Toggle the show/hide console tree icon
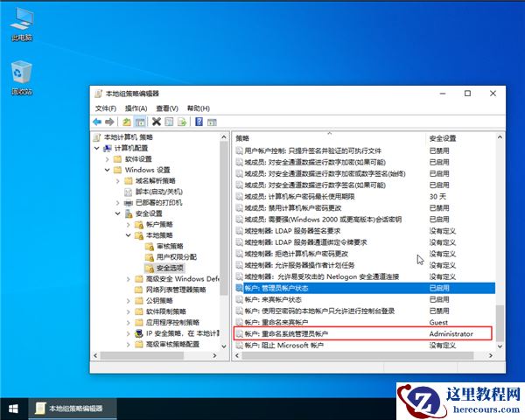The width and height of the screenshot is (525, 420). [x=140, y=122]
